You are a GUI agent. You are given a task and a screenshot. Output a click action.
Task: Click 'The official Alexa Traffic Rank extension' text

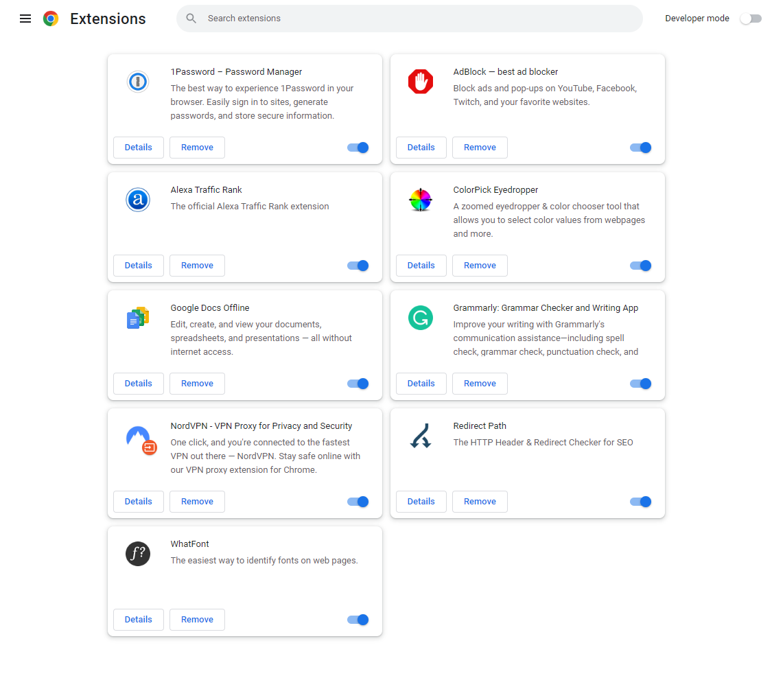[x=250, y=207]
